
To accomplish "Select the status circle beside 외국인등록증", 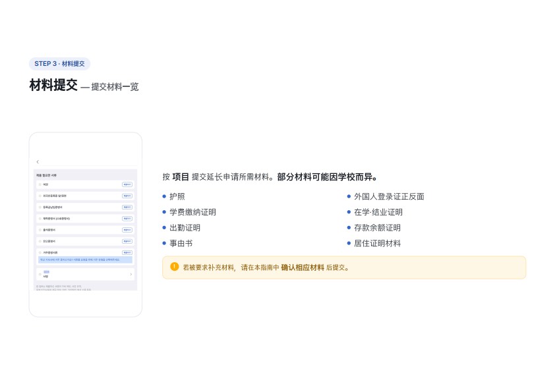I will click(x=40, y=196).
